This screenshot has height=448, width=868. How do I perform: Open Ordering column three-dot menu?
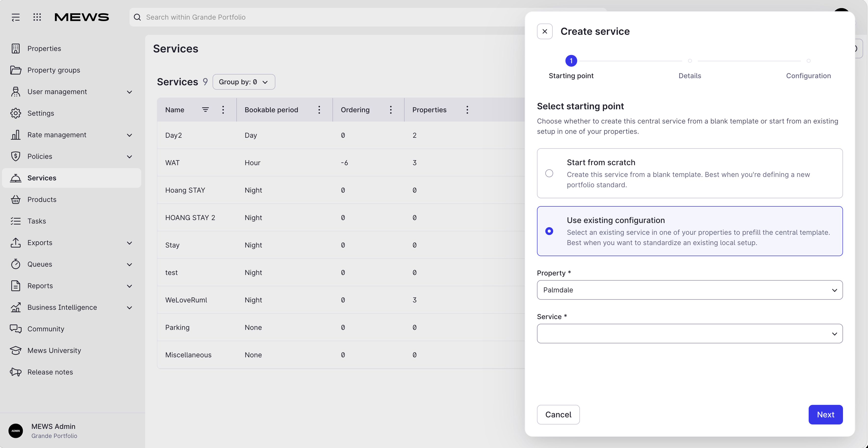coord(391,110)
